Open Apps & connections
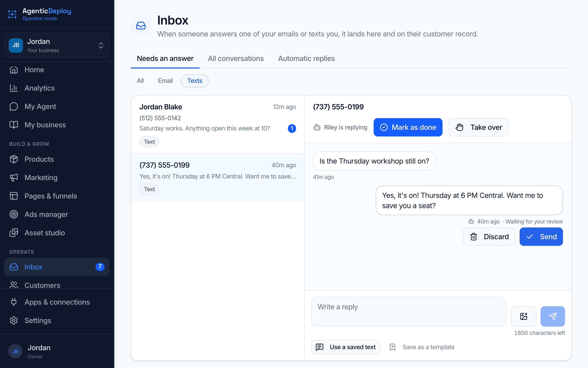This screenshot has height=368, width=588. click(57, 302)
